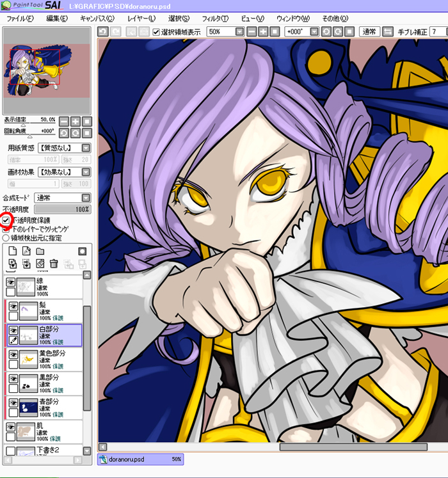Clear layer with the eraser icon
Screen dimensions: 448x478
coord(40,264)
